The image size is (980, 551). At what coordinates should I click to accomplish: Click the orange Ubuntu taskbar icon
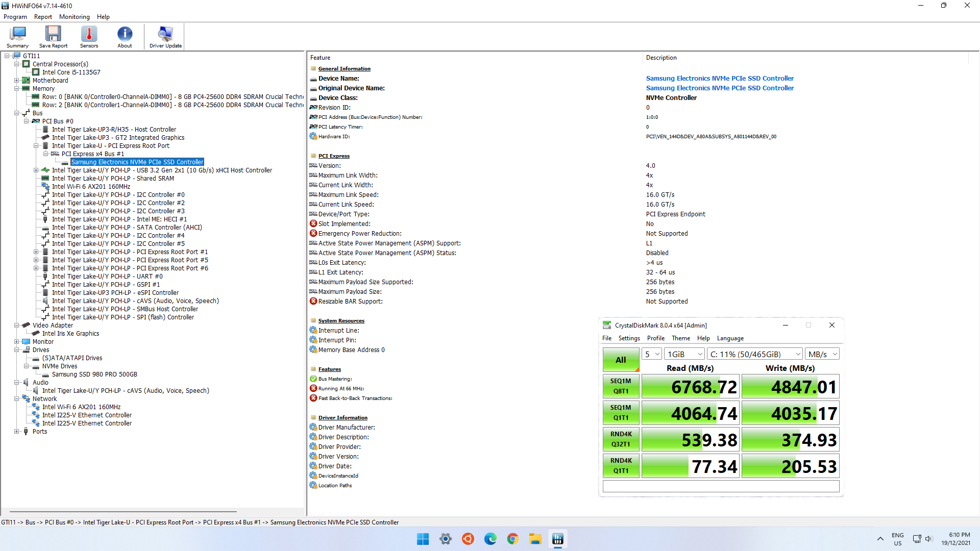(468, 539)
